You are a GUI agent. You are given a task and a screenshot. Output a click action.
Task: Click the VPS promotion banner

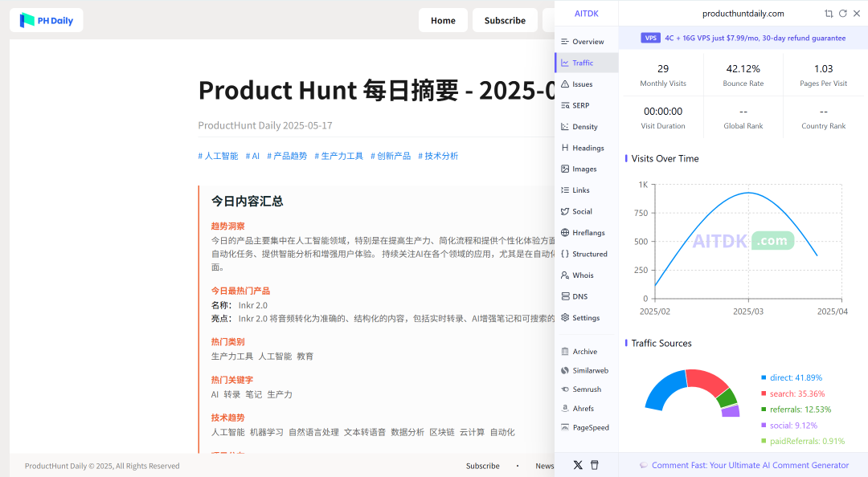tap(743, 38)
